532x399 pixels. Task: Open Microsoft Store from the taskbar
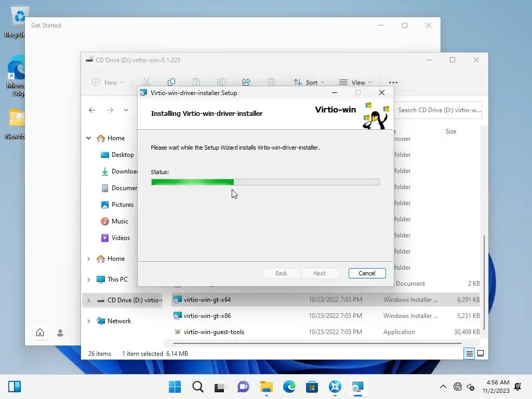coord(312,387)
